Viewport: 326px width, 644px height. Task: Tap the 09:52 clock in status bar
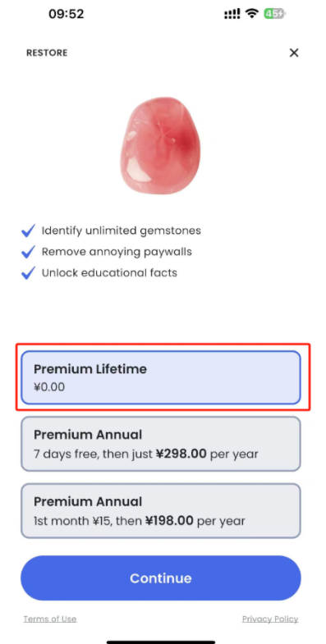tap(67, 14)
